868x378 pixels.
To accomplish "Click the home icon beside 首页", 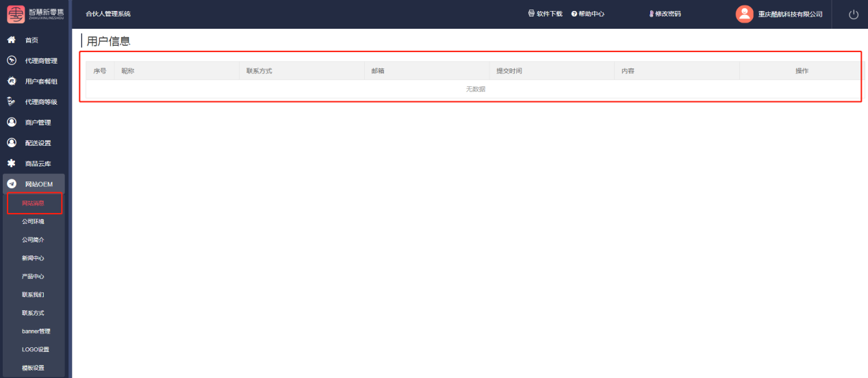I will [11, 40].
